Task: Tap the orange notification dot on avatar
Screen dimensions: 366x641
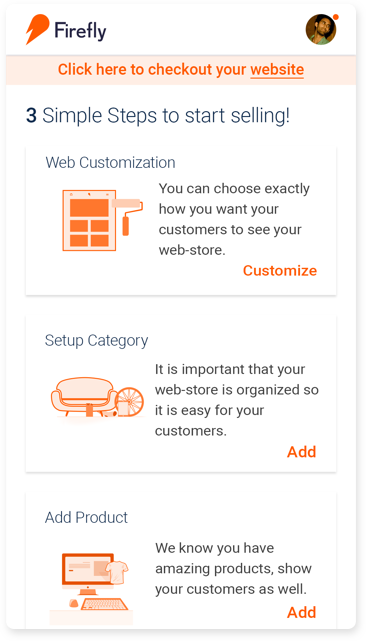Action: tap(336, 17)
